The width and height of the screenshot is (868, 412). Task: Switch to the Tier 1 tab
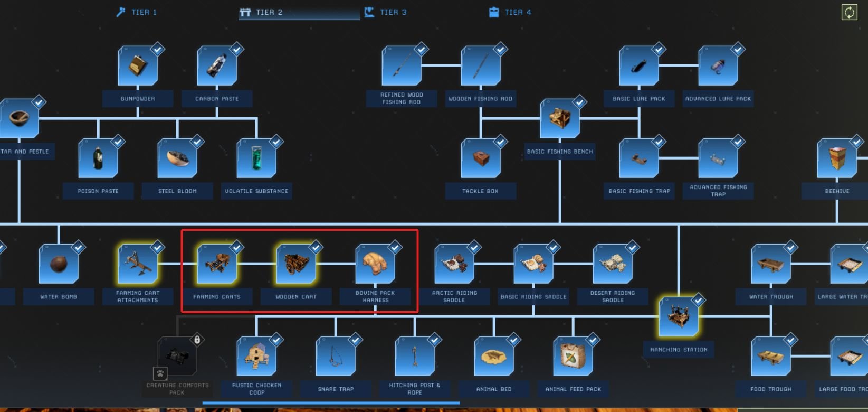(x=137, y=12)
